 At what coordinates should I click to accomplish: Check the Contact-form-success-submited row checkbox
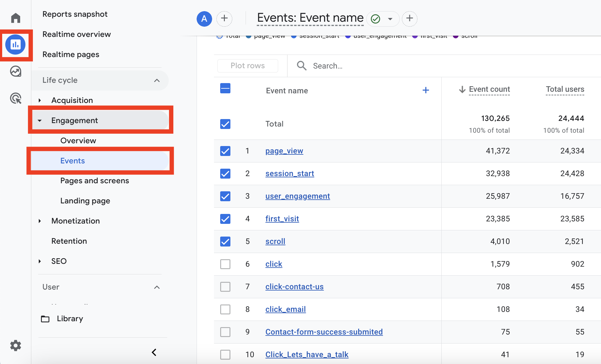[225, 332]
